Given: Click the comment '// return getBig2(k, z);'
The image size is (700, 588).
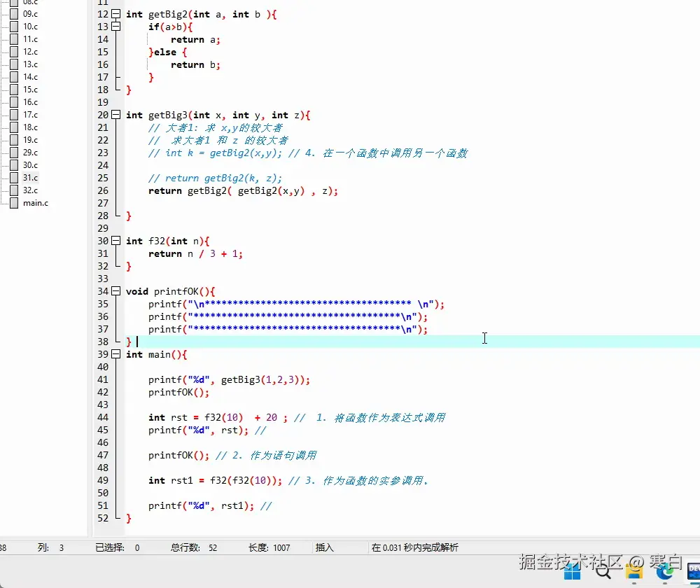Looking at the screenshot, I should coord(215,178).
